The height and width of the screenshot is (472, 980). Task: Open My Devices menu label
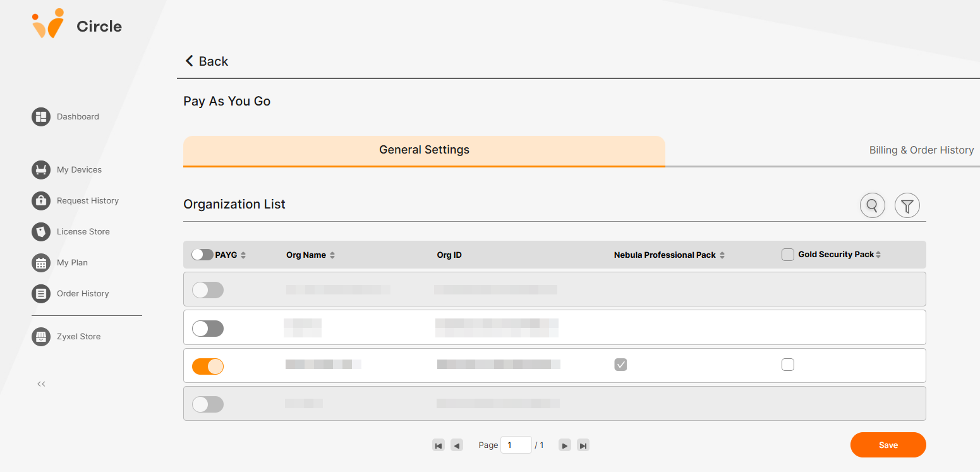click(x=79, y=170)
